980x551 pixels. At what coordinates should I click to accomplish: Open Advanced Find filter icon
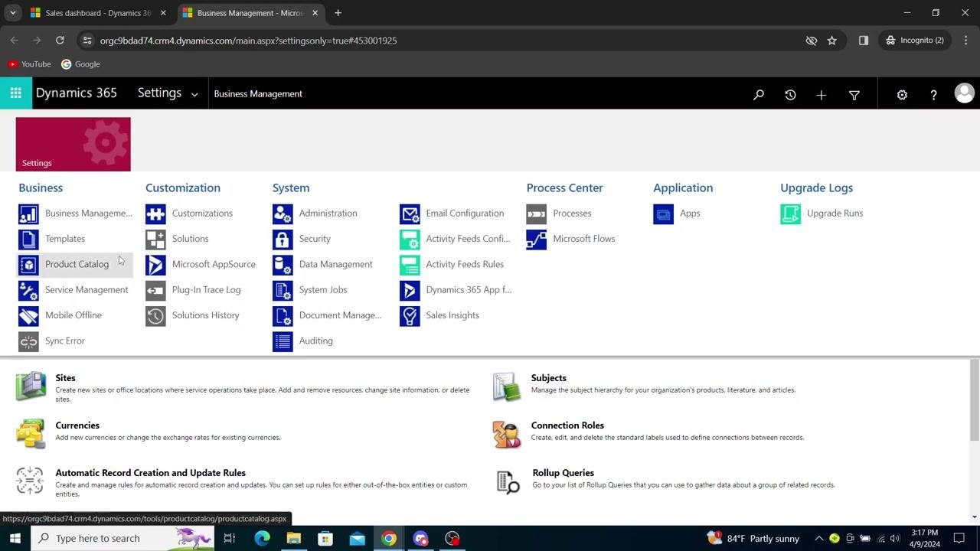point(854,95)
